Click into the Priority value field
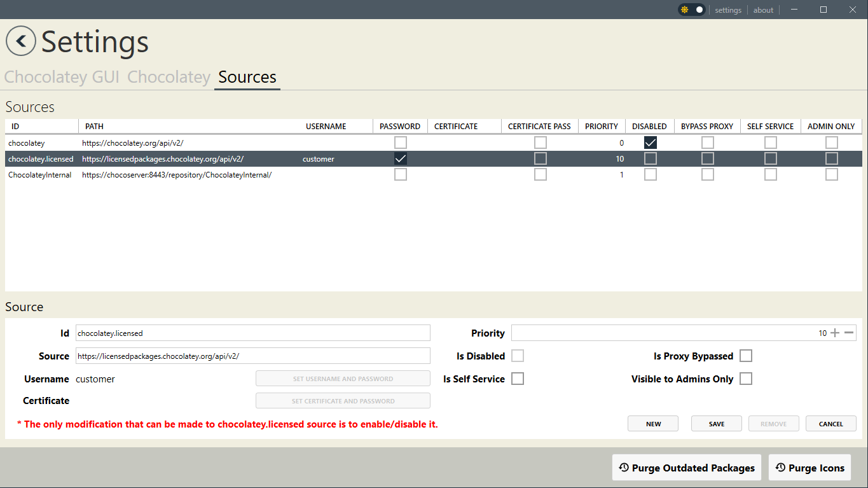Viewport: 868px width, 488px height. coord(669,333)
